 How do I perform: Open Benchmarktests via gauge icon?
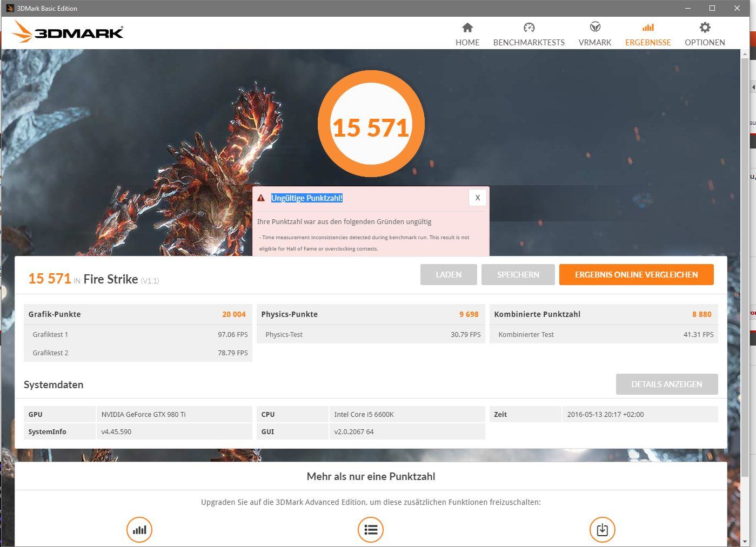(x=529, y=28)
